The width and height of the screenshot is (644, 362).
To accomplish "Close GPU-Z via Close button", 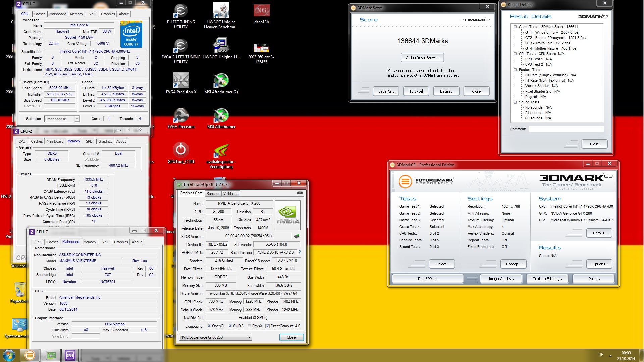I will pyautogui.click(x=291, y=337).
